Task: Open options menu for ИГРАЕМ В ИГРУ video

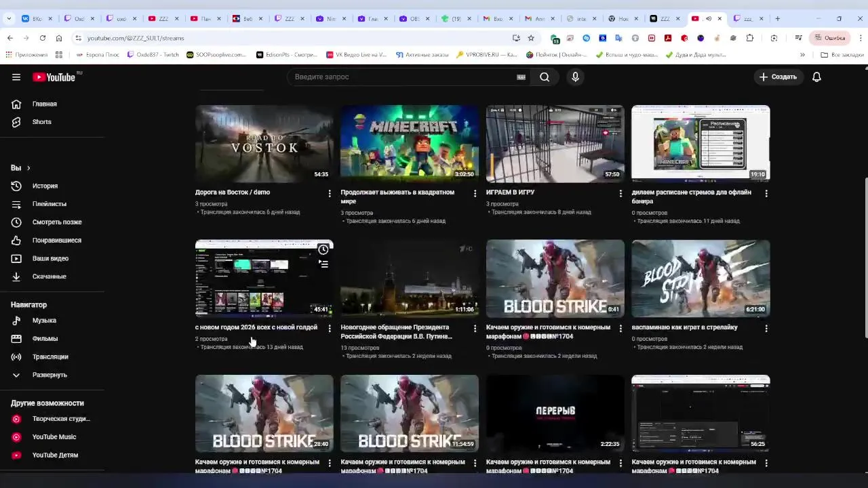Action: click(x=620, y=194)
